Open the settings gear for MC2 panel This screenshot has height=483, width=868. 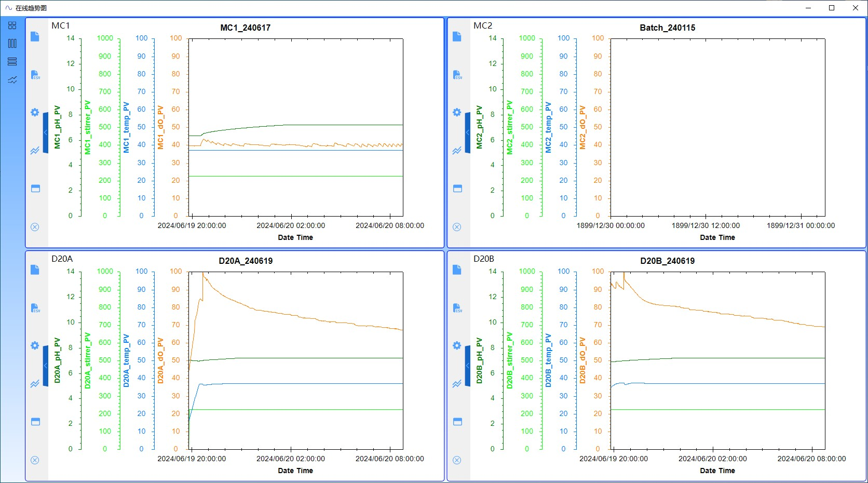[457, 113]
